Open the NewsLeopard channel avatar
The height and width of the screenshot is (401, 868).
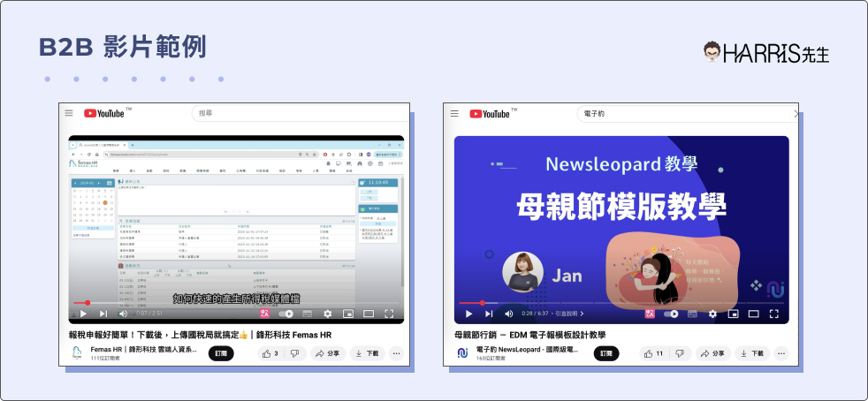(463, 353)
